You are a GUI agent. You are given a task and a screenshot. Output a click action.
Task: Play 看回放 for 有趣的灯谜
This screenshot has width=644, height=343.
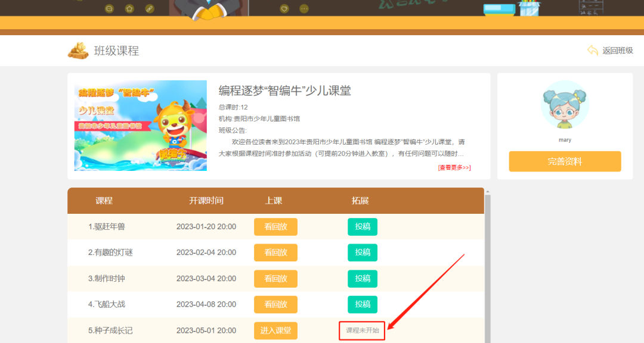tap(275, 252)
